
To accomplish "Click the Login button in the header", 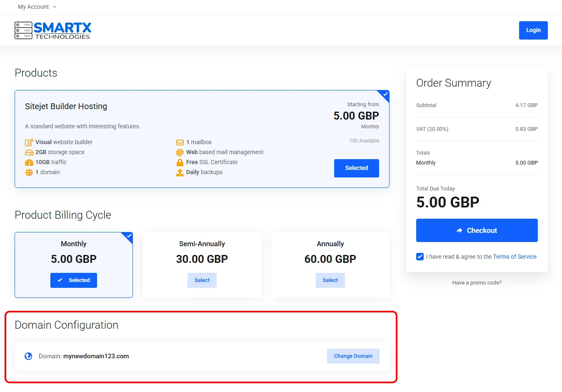I will [533, 30].
